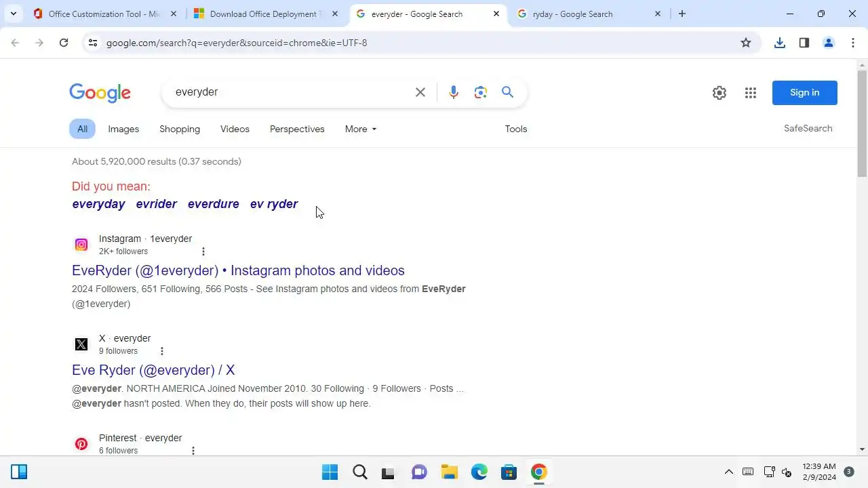Open network status tray icon
The width and height of the screenshot is (868, 488).
click(769, 472)
